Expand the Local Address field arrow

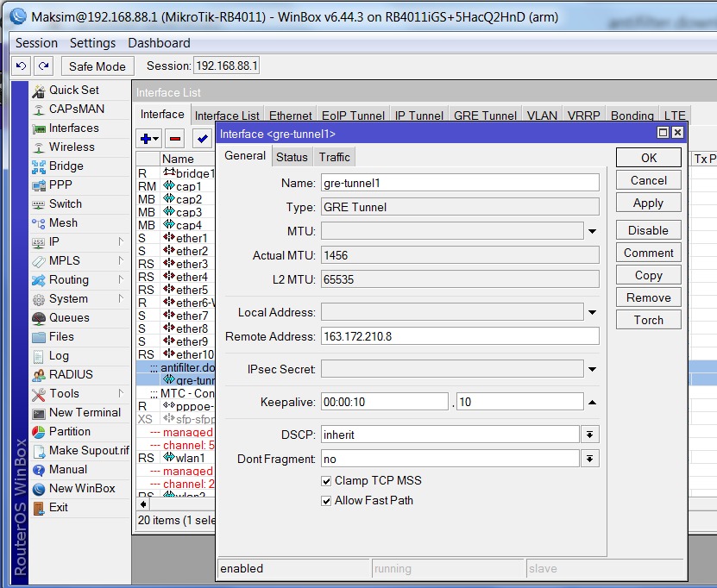pyautogui.click(x=592, y=312)
